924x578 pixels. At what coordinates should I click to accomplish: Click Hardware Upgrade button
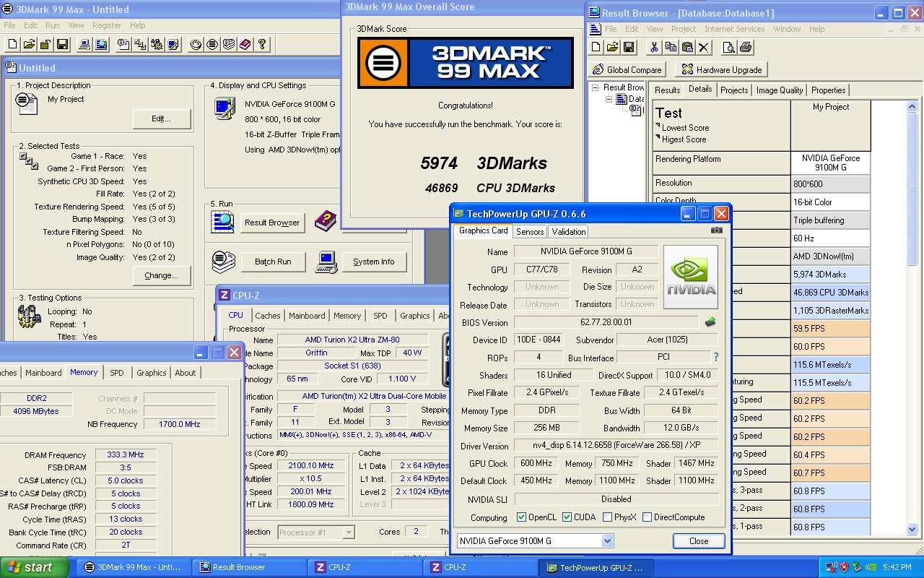tap(722, 69)
